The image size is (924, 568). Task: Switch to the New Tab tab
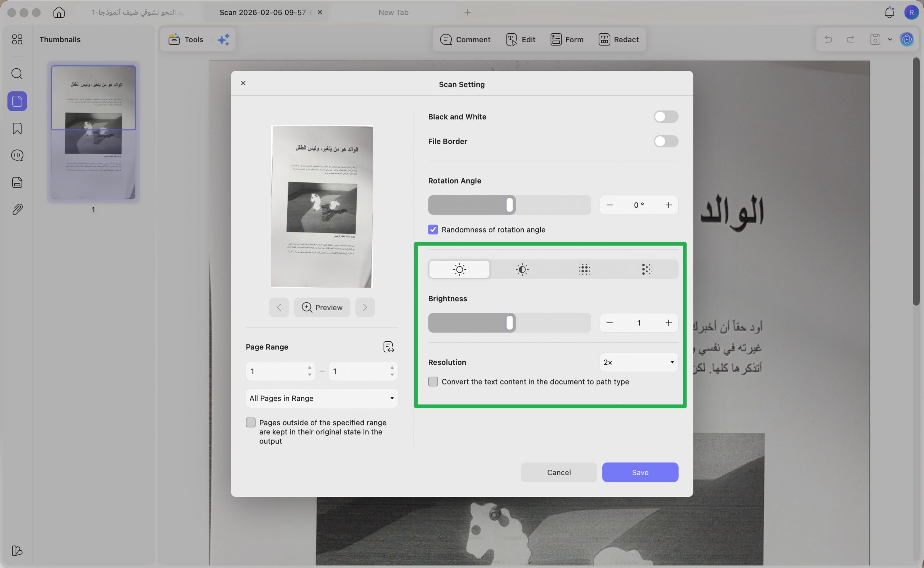coord(393,12)
